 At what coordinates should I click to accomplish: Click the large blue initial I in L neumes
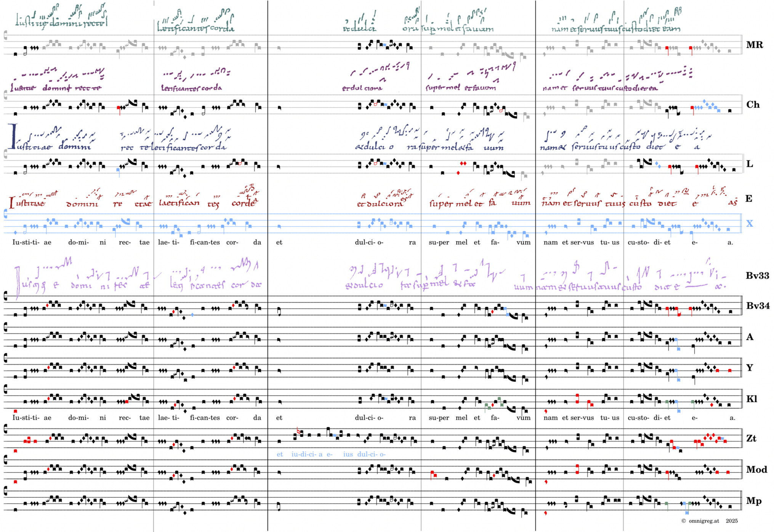pyautogui.click(x=13, y=136)
